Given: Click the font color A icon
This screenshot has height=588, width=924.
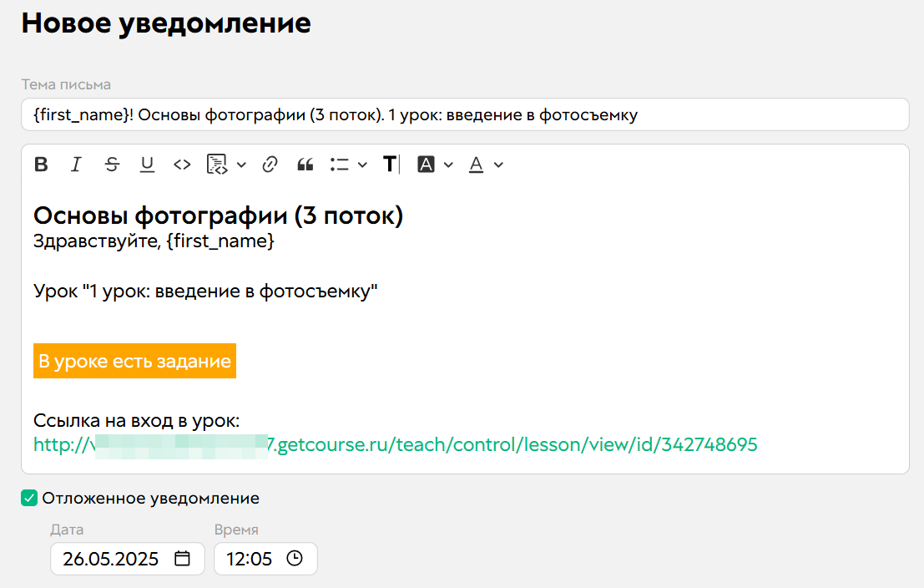Looking at the screenshot, I should pos(476,165).
